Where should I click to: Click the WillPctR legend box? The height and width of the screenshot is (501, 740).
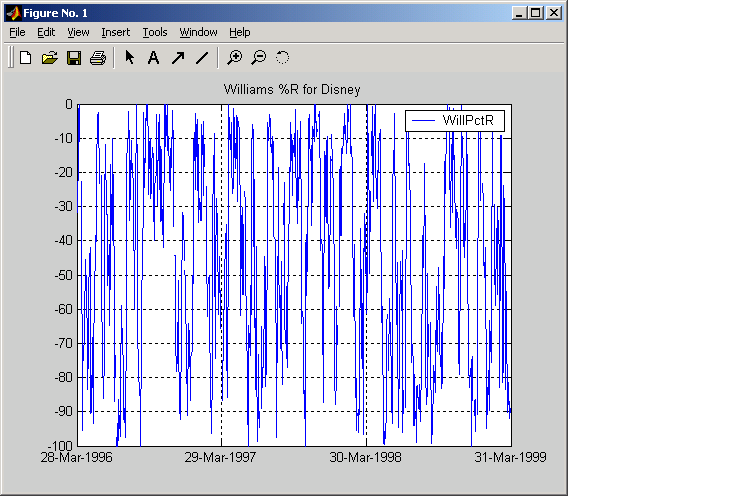(x=455, y=121)
